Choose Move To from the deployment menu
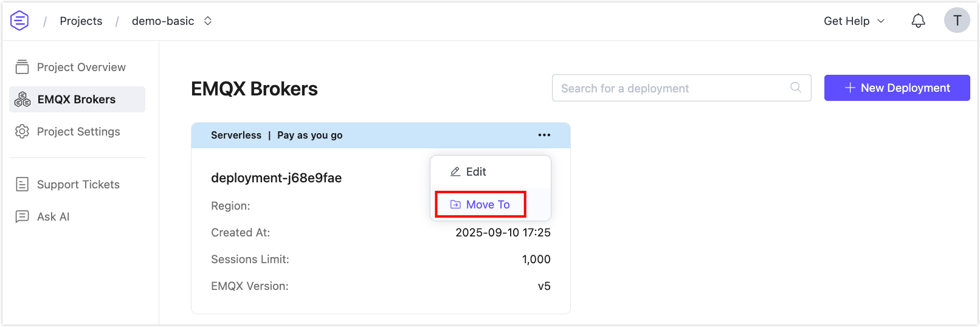980x327 pixels. (x=487, y=205)
